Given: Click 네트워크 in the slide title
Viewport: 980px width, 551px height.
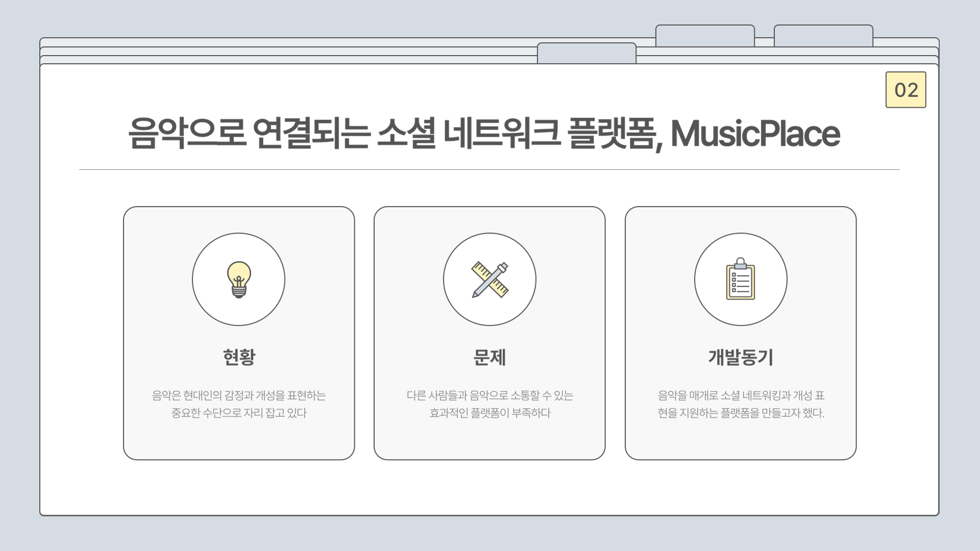Looking at the screenshot, I should [502, 134].
